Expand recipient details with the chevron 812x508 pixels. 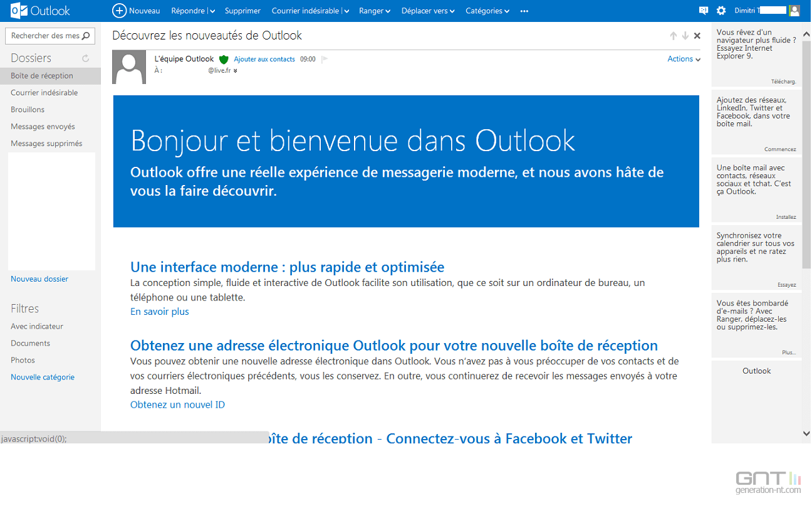point(235,71)
